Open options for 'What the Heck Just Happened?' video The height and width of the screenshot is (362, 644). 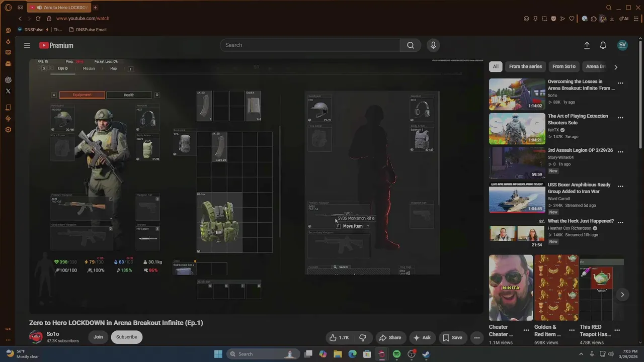click(620, 223)
